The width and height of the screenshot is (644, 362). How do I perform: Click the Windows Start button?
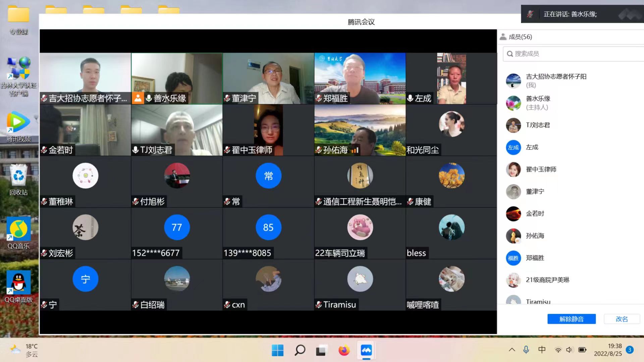click(x=277, y=350)
